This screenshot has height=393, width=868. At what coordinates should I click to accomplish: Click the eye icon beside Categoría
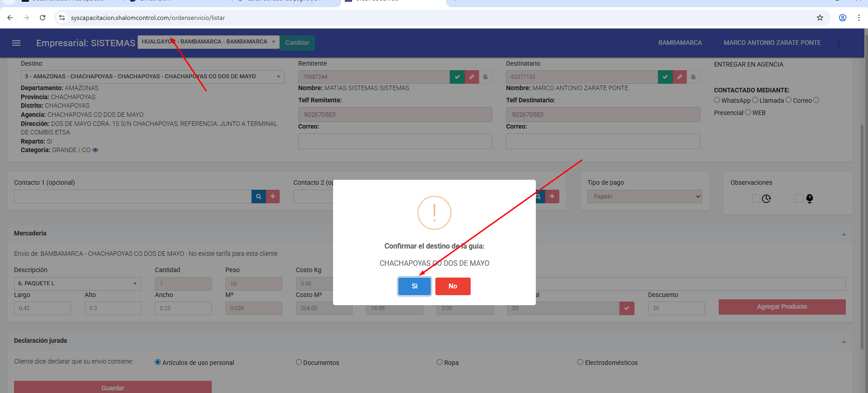point(95,150)
